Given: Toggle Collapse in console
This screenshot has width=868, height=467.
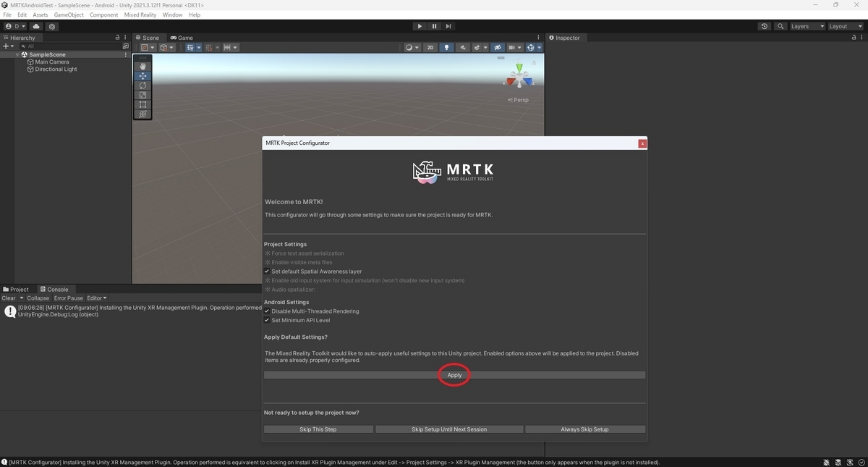Looking at the screenshot, I should coord(38,298).
